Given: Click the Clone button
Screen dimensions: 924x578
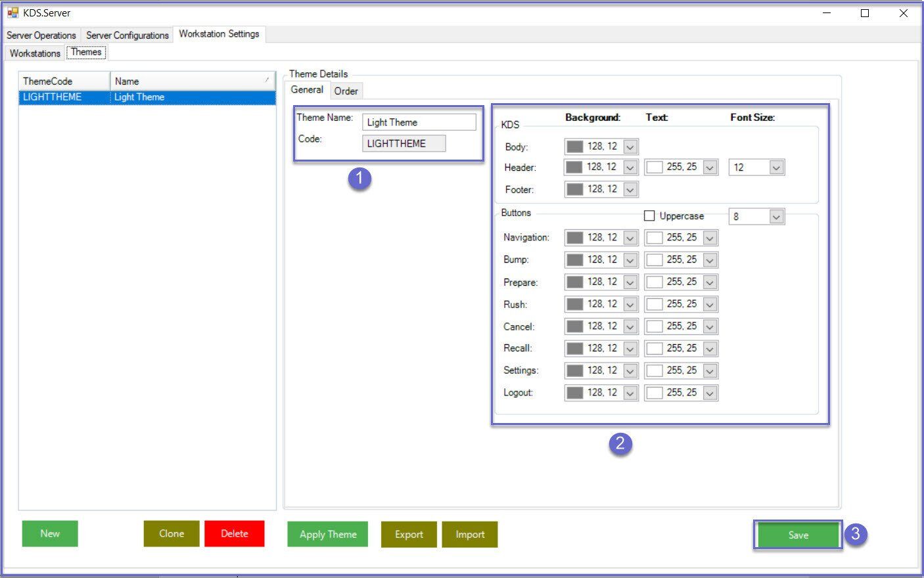Looking at the screenshot, I should 171,534.
